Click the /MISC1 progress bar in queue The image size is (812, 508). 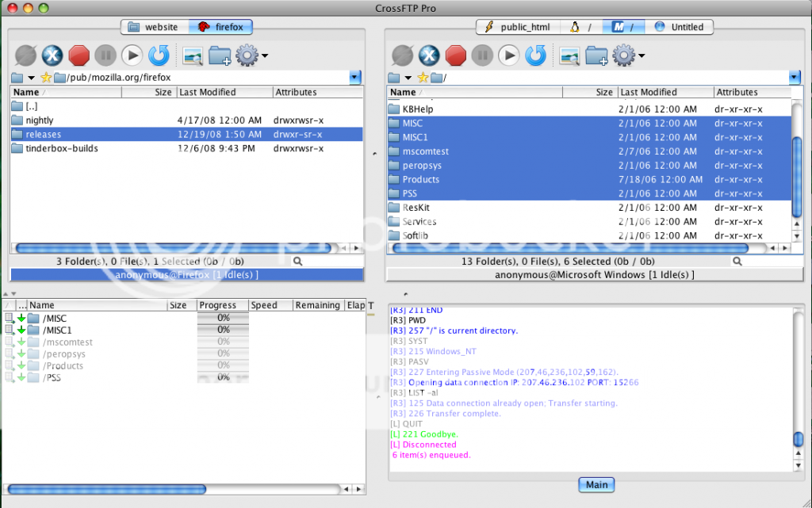[223, 330]
